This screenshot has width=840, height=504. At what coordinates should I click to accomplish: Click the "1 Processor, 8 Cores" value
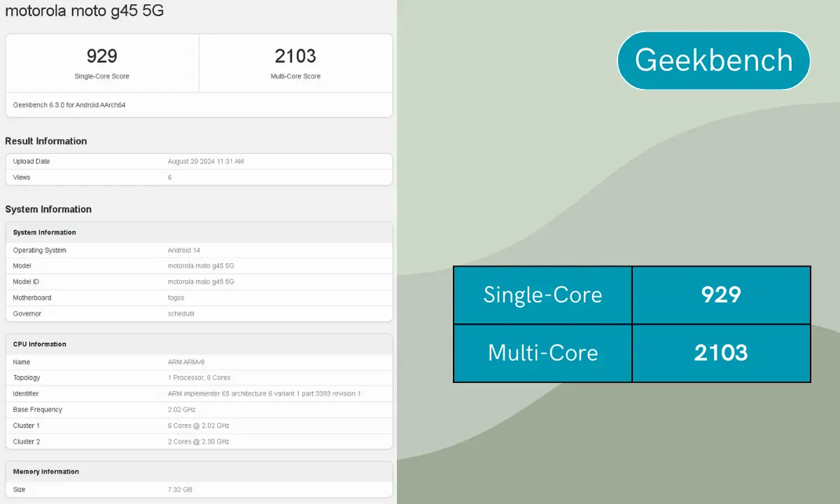(199, 378)
